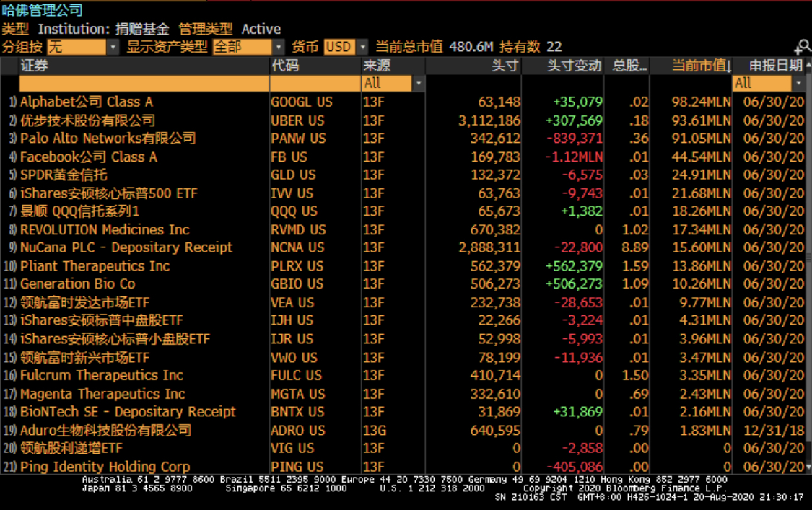812x510 pixels.
Task: Select the BioNTech SE - Depositary Receipt row
Action: coord(404,412)
